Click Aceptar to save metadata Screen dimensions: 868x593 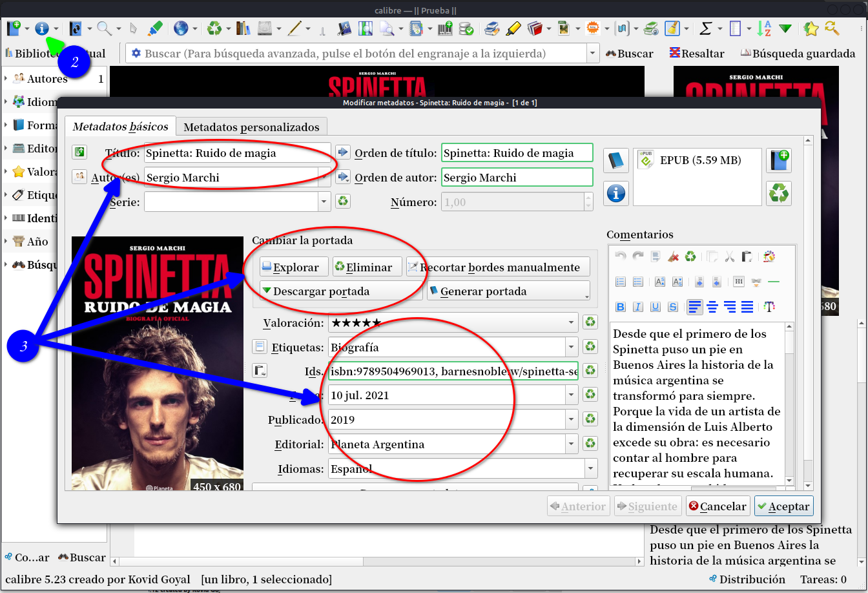[x=783, y=506]
